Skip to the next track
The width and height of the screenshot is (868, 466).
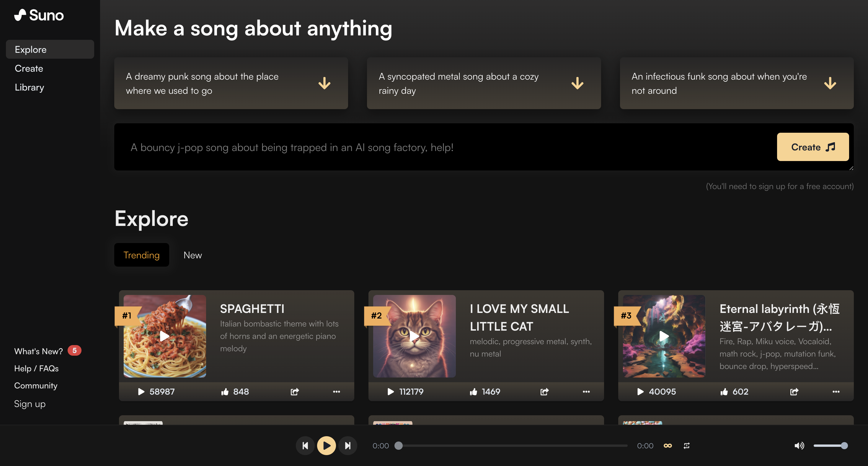pos(348,445)
